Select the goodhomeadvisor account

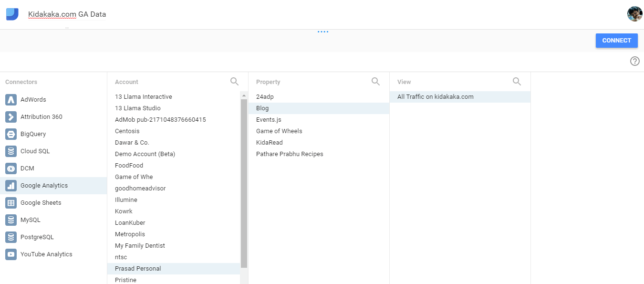point(174,189)
